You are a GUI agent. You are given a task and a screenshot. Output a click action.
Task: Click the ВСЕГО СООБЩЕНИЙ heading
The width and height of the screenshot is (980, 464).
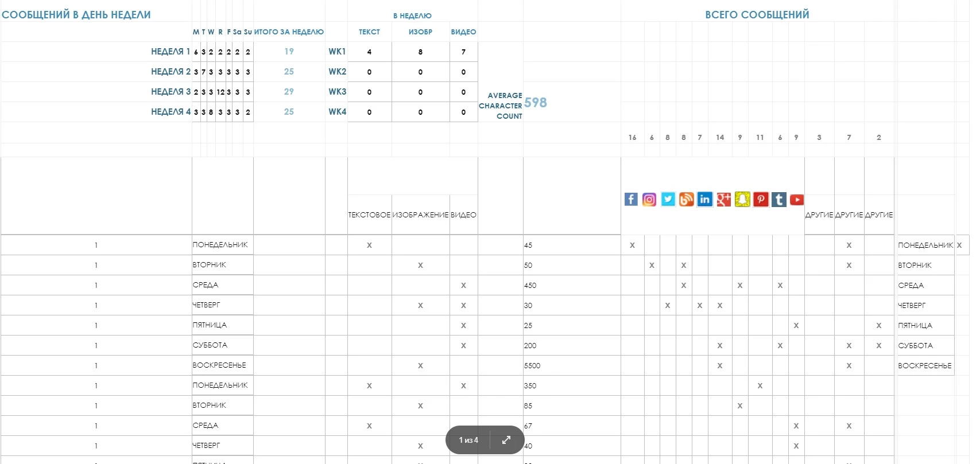[757, 15]
